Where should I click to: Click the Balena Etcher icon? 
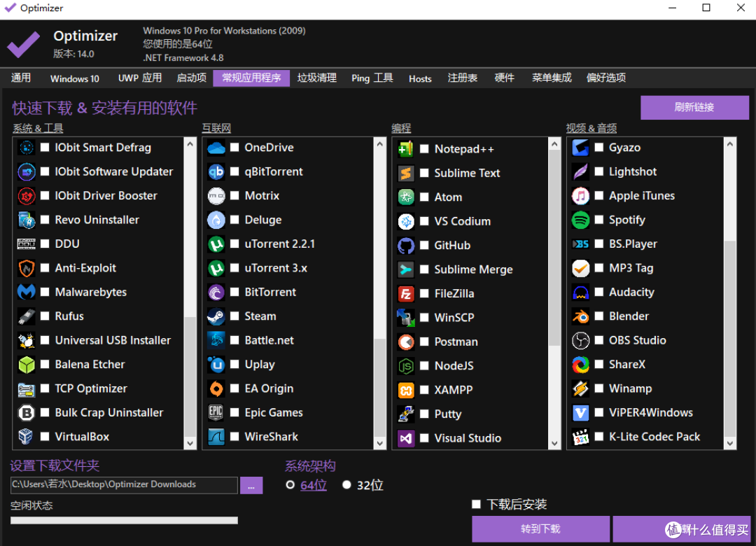27,364
